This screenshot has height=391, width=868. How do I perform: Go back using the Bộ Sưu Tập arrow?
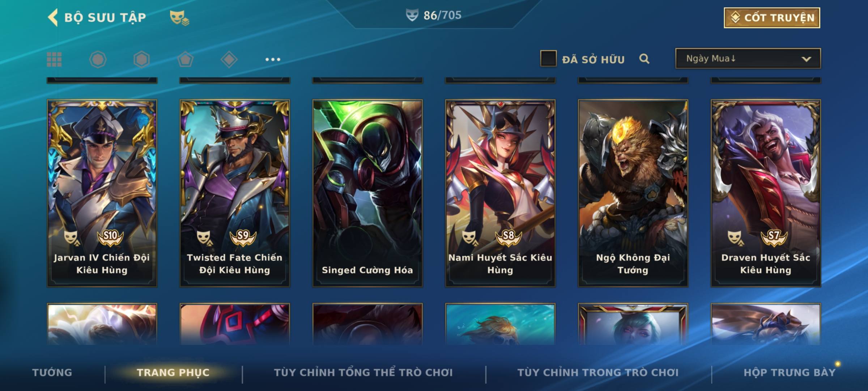point(53,18)
